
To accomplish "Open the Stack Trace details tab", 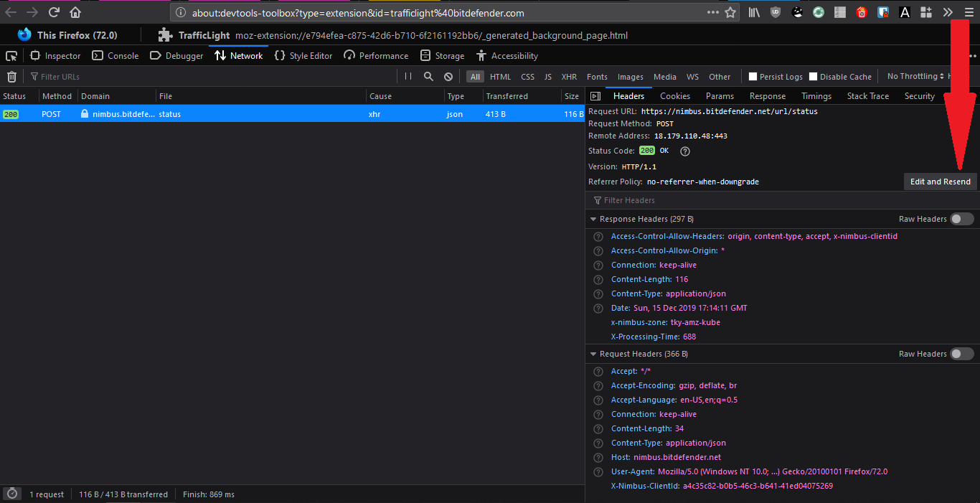I will click(868, 96).
